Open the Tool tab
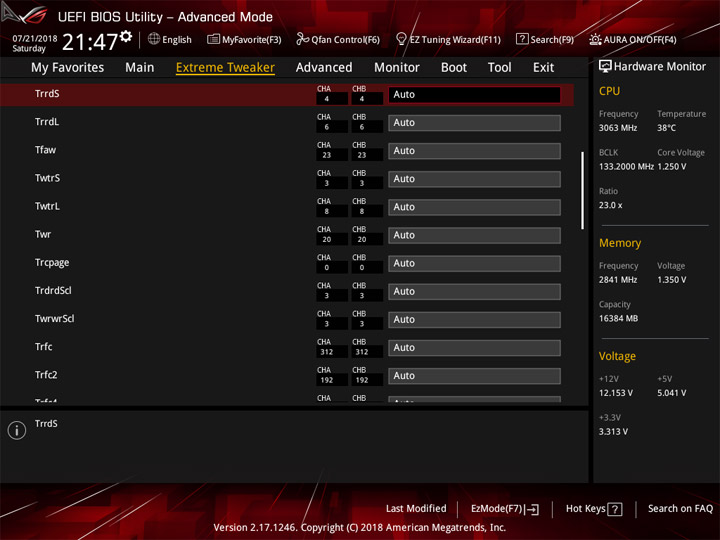This screenshot has width=720, height=540. [x=499, y=68]
